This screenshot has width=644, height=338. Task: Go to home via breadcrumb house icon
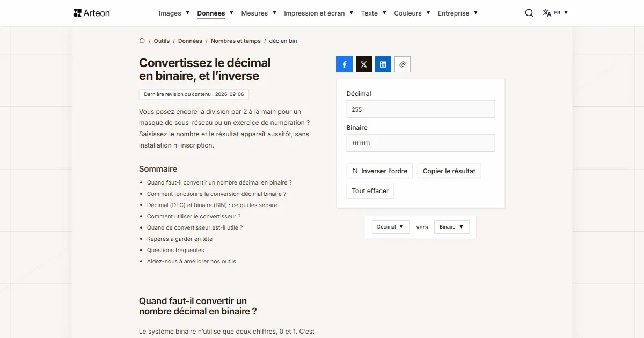pos(142,40)
